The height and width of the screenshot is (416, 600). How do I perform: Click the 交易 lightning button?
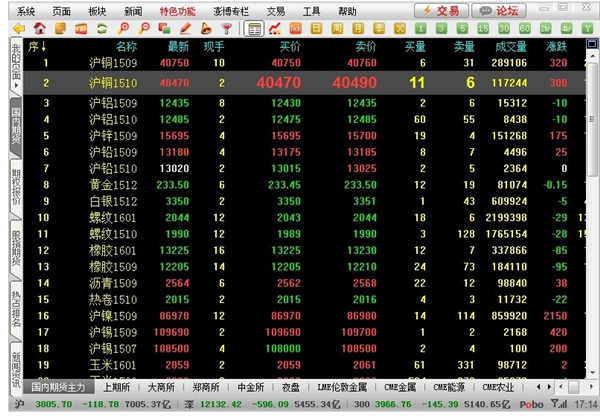tap(441, 11)
